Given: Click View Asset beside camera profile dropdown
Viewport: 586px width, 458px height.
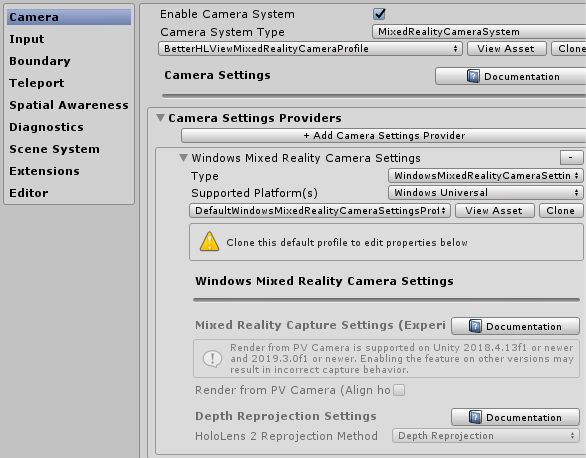Looking at the screenshot, I should point(506,49).
